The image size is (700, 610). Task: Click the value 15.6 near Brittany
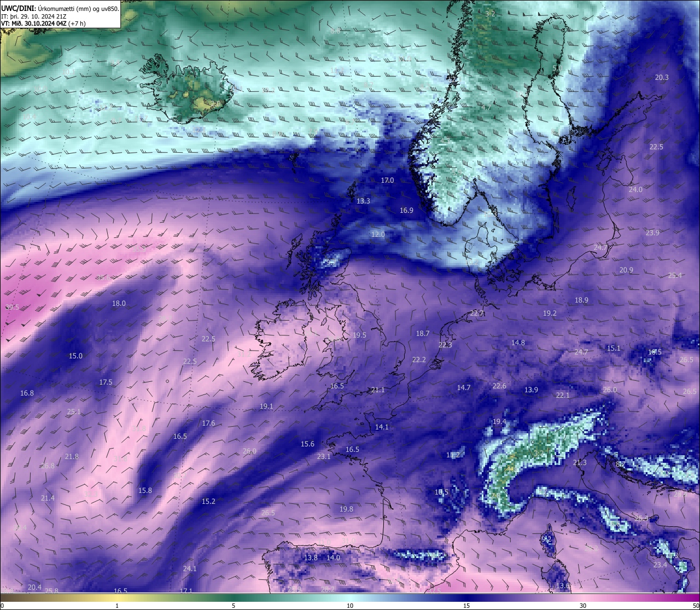point(308,444)
